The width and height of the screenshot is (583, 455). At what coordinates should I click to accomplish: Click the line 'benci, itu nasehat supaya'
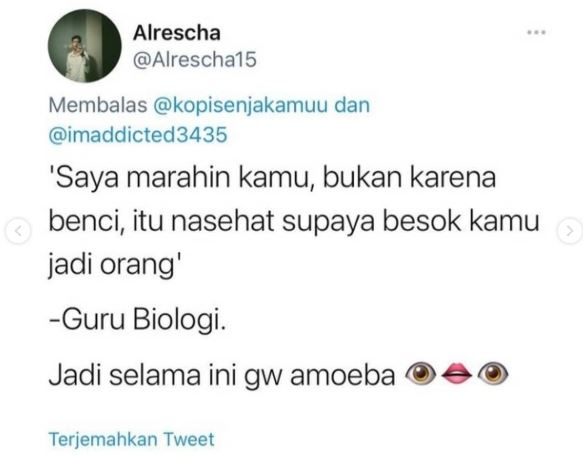click(212, 222)
